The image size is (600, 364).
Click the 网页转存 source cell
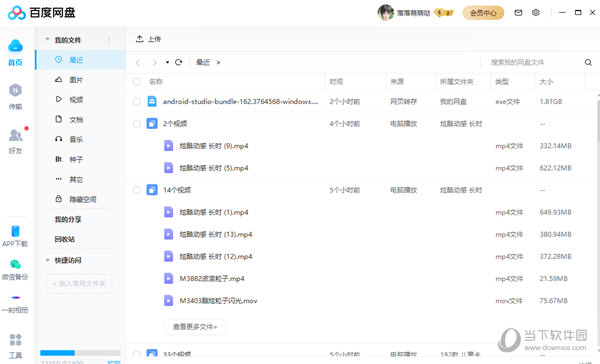pyautogui.click(x=403, y=101)
